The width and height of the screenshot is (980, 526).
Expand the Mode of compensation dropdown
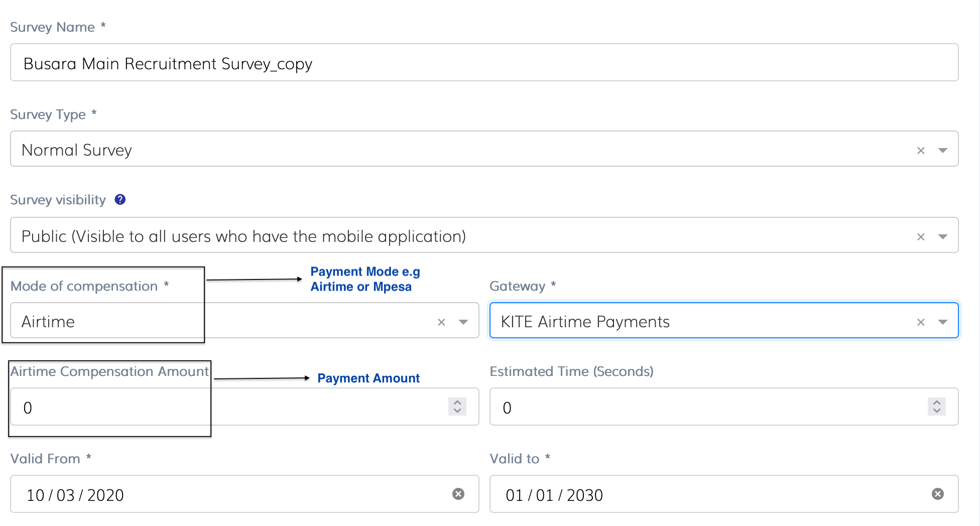click(462, 321)
